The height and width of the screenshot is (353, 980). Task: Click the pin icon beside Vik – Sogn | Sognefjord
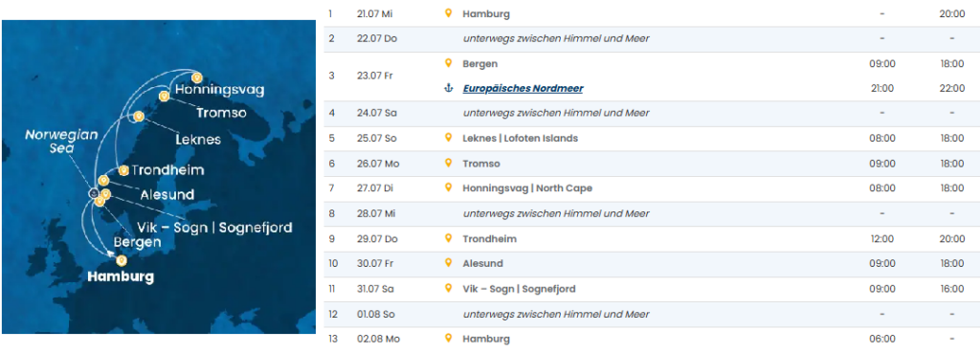(448, 288)
